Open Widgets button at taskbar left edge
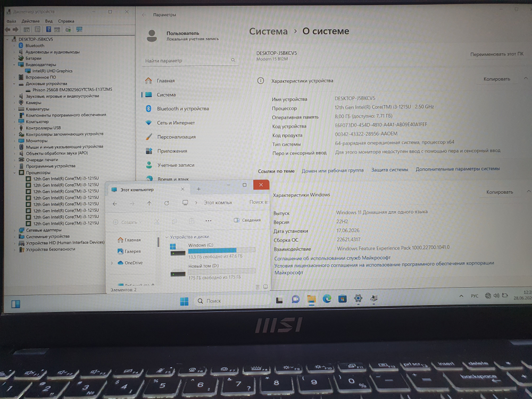The image size is (532, 399). [x=15, y=304]
